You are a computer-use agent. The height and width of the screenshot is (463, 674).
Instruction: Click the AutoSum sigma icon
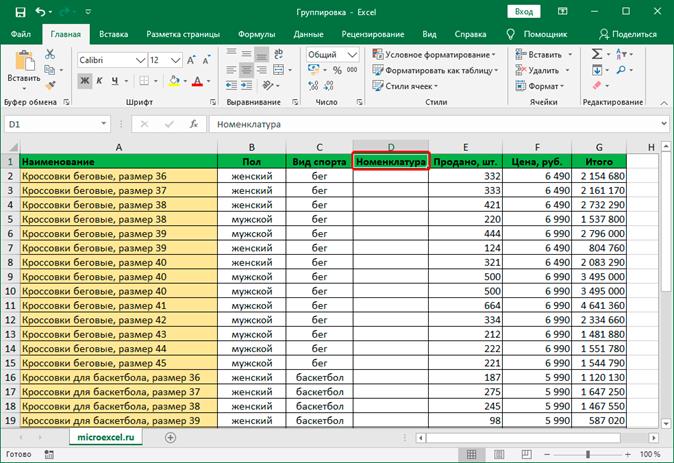(x=597, y=54)
